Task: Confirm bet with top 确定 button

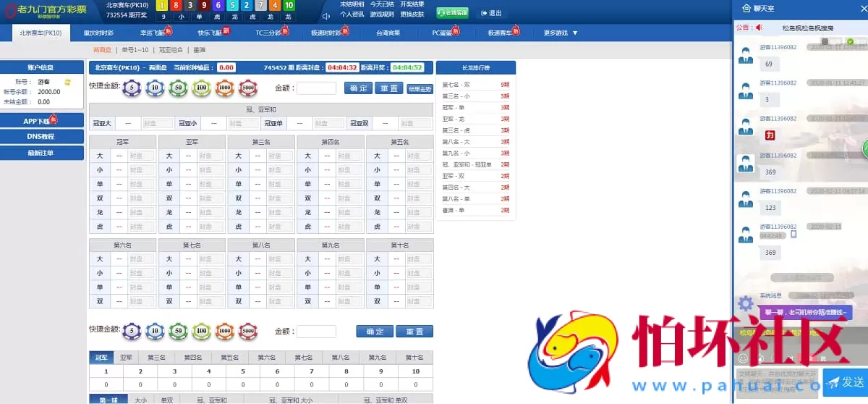Action: coord(357,88)
